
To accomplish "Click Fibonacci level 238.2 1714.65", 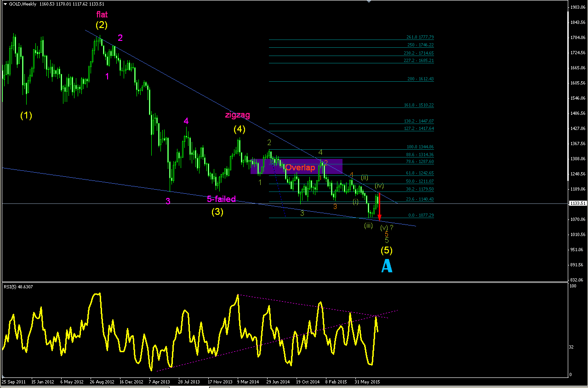I will [419, 53].
